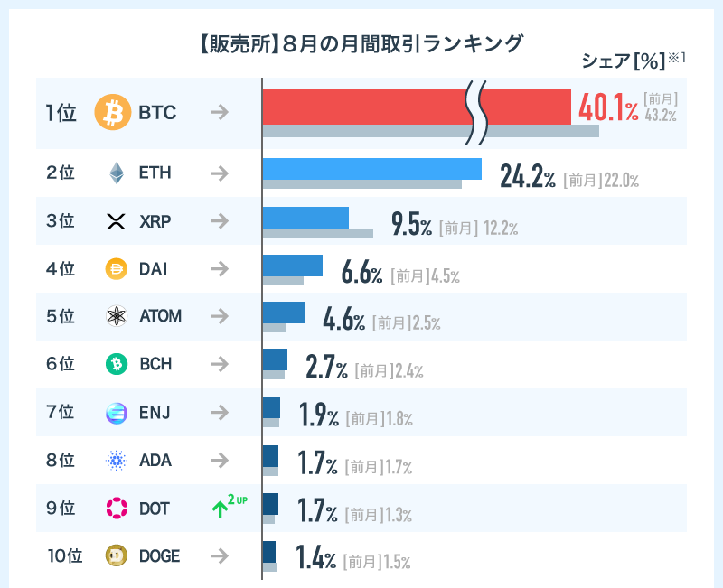
Task: Click the Dogecoin DOGE icon
Action: click(x=116, y=556)
